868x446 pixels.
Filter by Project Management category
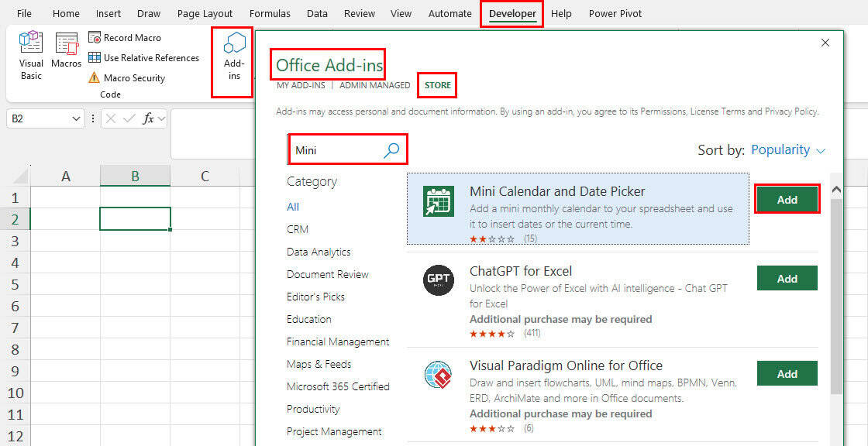point(334,431)
